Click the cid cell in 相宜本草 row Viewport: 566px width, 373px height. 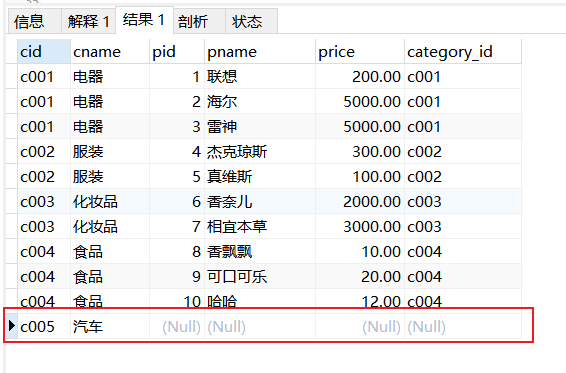(x=44, y=226)
